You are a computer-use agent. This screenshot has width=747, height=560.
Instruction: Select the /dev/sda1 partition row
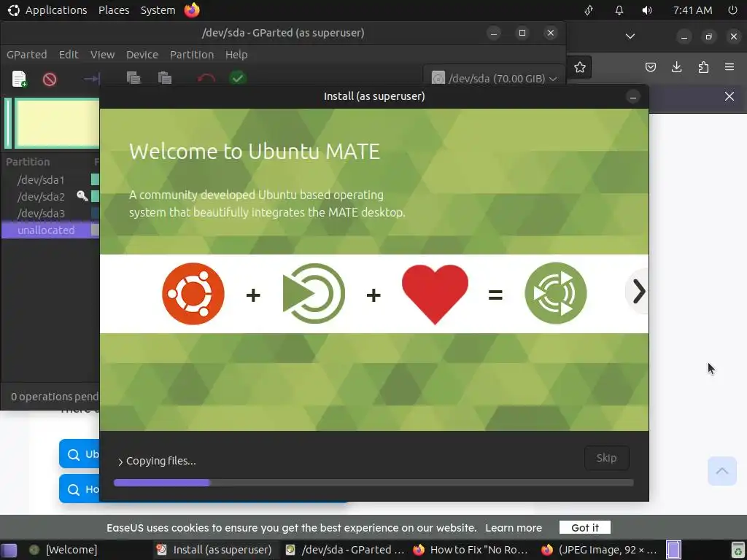click(51, 180)
